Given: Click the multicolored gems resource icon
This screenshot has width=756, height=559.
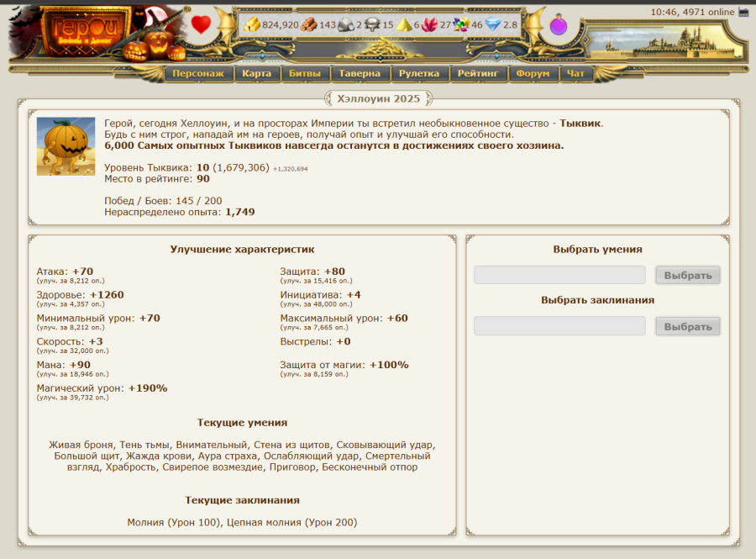Looking at the screenshot, I should pyautogui.click(x=461, y=25).
